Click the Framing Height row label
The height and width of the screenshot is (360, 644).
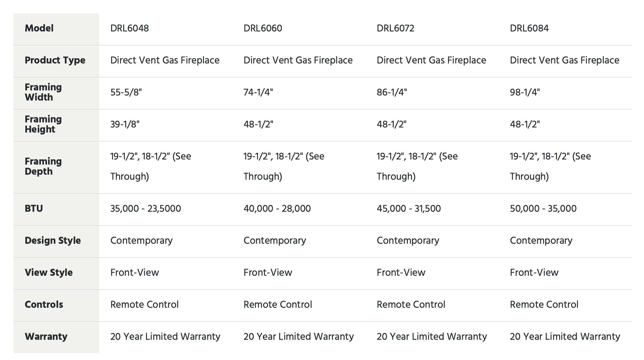(x=43, y=124)
